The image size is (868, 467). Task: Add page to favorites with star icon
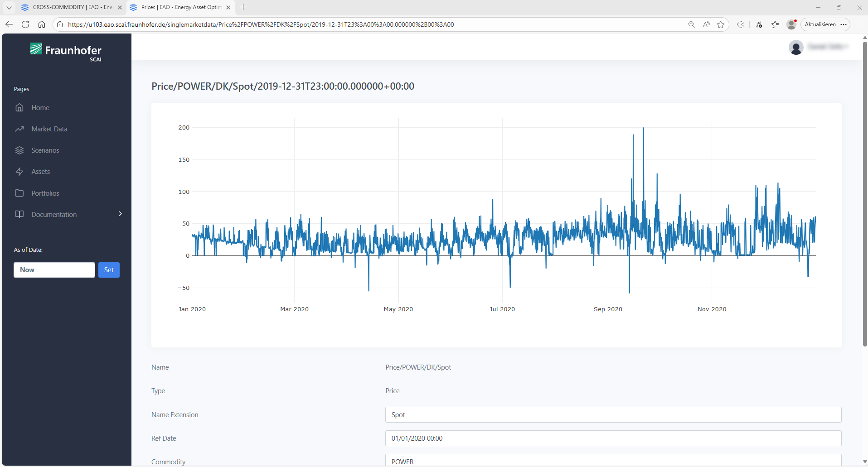pyautogui.click(x=721, y=24)
